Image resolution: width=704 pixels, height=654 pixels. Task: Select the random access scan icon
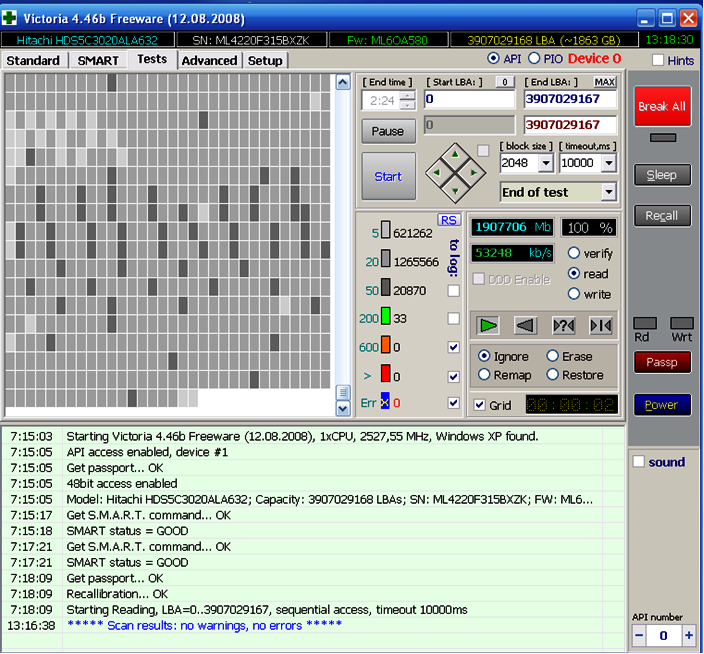tap(563, 325)
